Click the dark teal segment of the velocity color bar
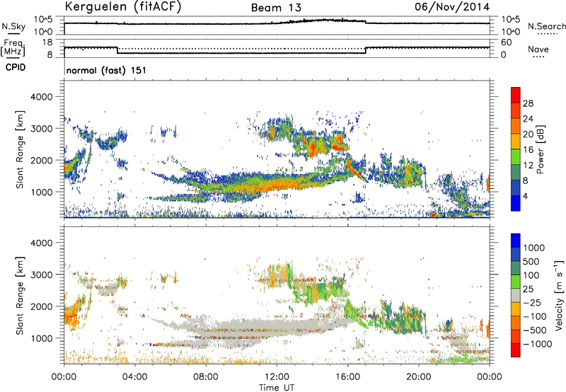This screenshot has height=392, width=566. coord(516,268)
